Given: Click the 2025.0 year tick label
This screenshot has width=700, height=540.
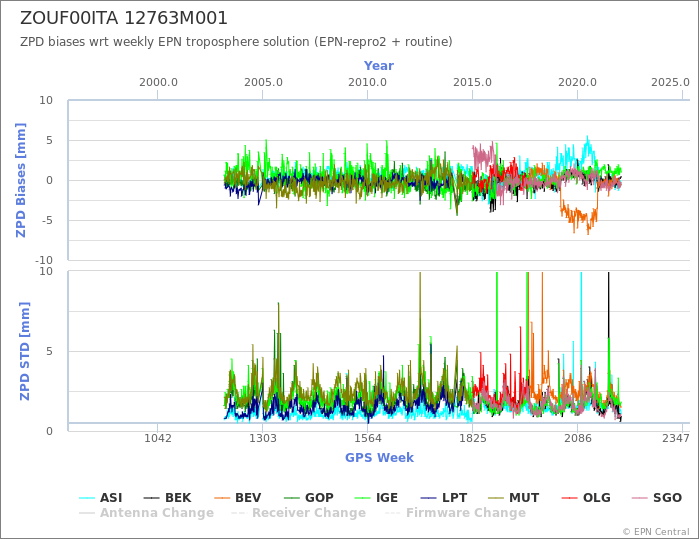Looking at the screenshot, I should pyautogui.click(x=670, y=83).
